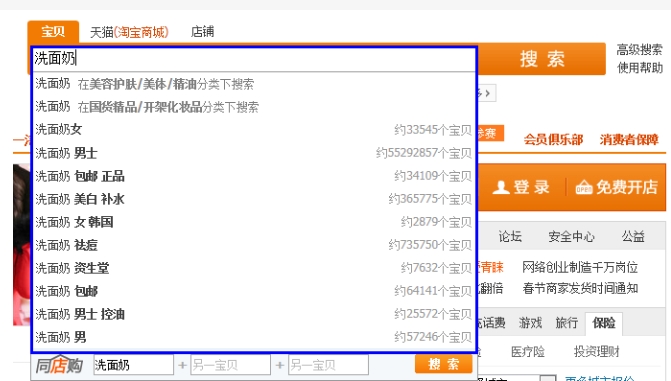Pick the suggestion 洗面奶 包邮 with 约64141个宝贝
Screen dimensions: 671x381
tap(254, 292)
